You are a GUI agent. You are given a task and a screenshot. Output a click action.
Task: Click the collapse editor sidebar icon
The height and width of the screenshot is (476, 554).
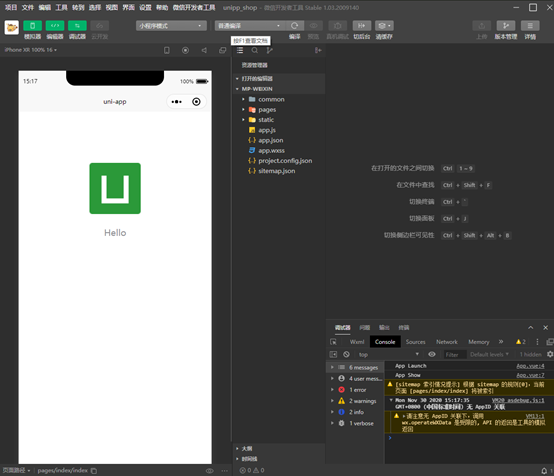(x=318, y=51)
